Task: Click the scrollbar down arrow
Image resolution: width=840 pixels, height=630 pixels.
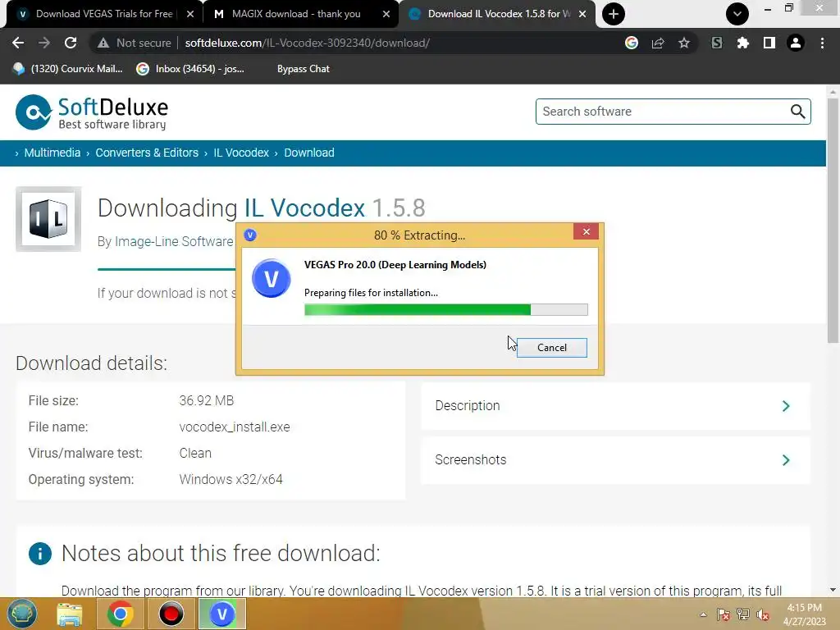Action: click(x=833, y=590)
